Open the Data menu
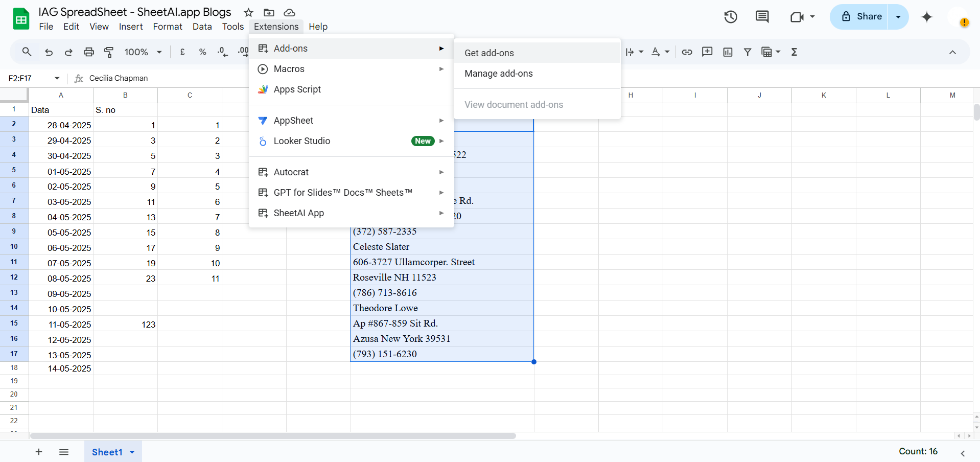 [x=202, y=27]
